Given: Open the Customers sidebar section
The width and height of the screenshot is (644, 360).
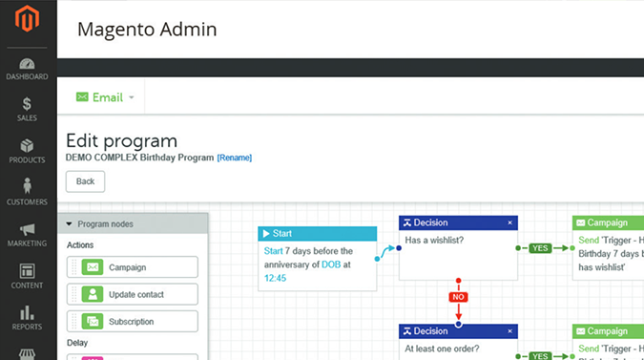Looking at the screenshot, I should 27,192.
